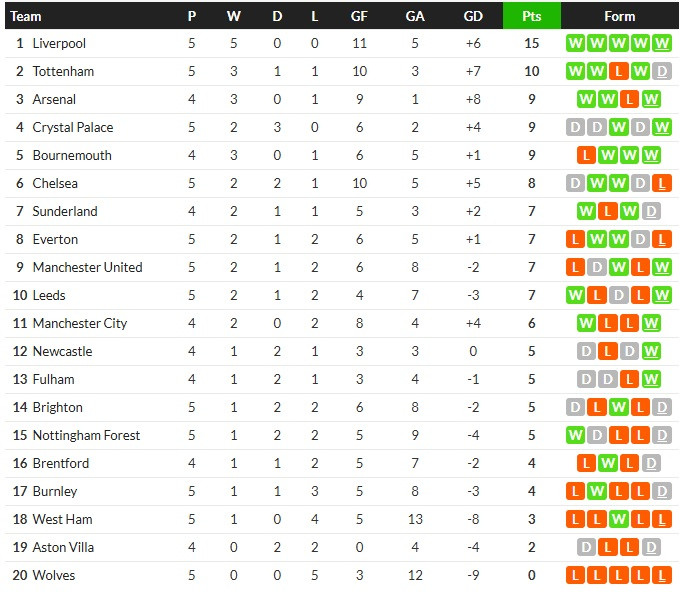Open Arsenal team link
This screenshot has height=599, width=696.
coord(54,99)
